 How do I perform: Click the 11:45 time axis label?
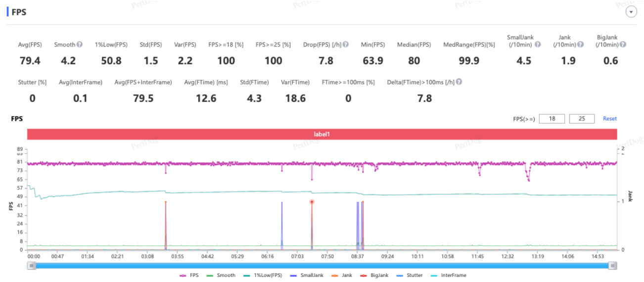[478, 257]
